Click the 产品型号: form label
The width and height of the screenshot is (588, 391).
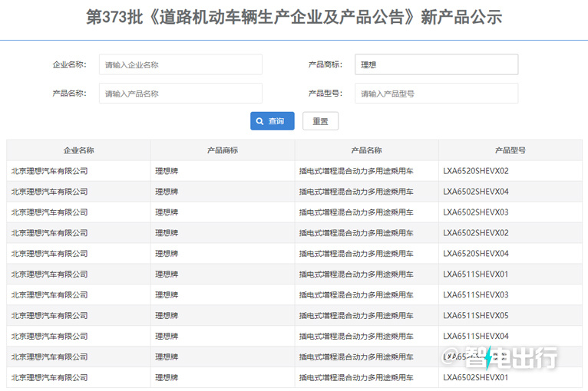pos(325,94)
